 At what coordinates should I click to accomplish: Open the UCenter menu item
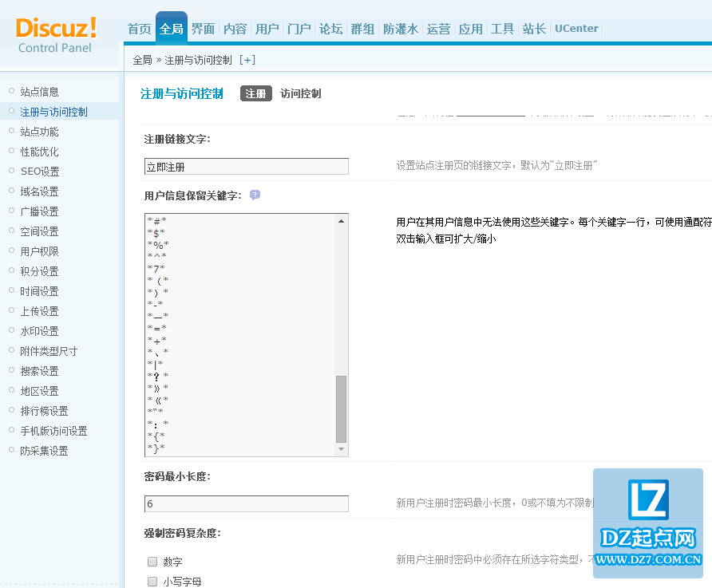(576, 28)
